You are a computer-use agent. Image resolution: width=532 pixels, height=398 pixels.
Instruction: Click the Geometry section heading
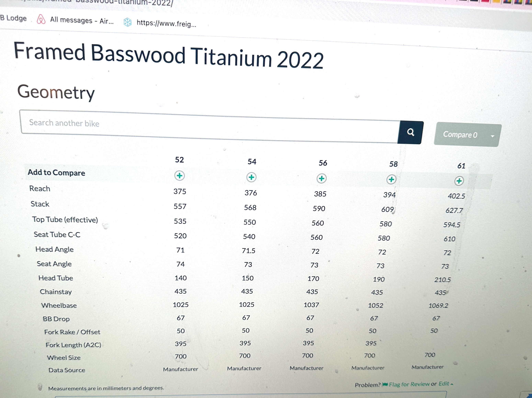[x=56, y=93]
